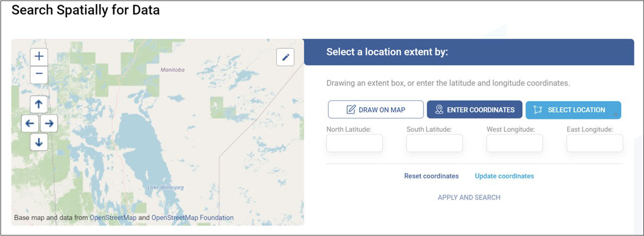The height and width of the screenshot is (236, 644).
Task: Click the pencil edit icon on map
Action: [285, 57]
